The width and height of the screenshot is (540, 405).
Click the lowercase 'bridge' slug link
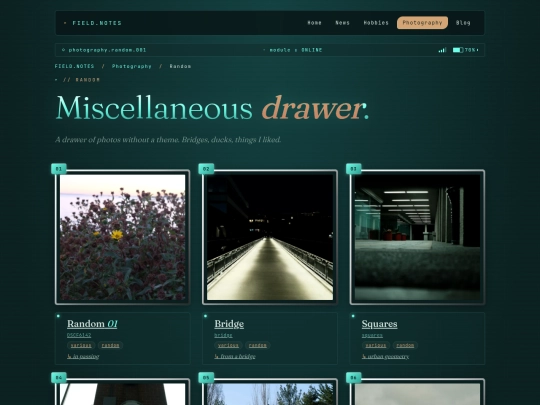(223, 335)
